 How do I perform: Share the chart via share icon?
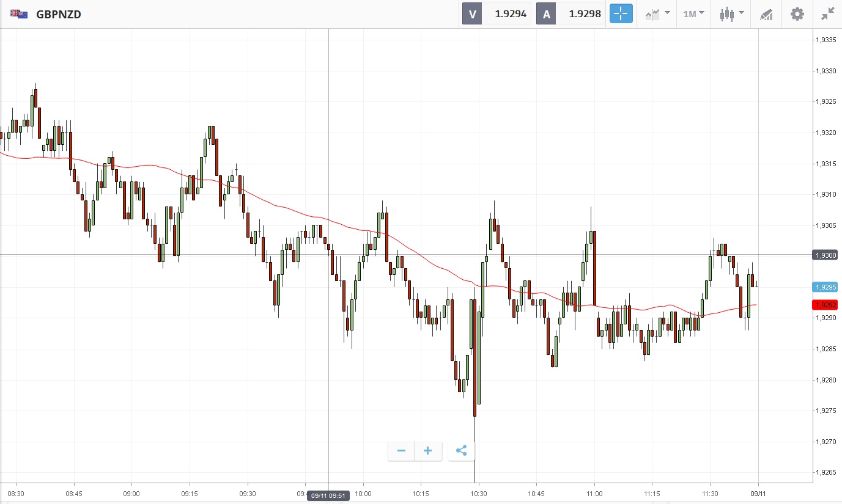point(462,451)
